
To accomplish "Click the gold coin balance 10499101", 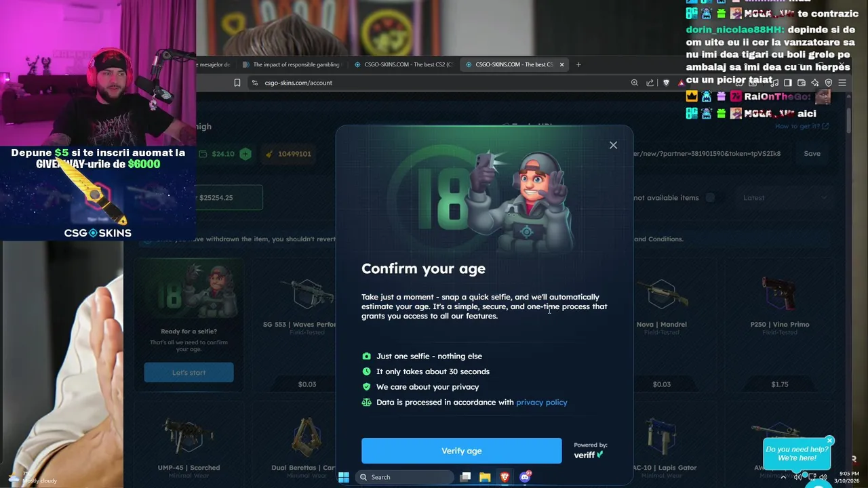I will (x=288, y=154).
